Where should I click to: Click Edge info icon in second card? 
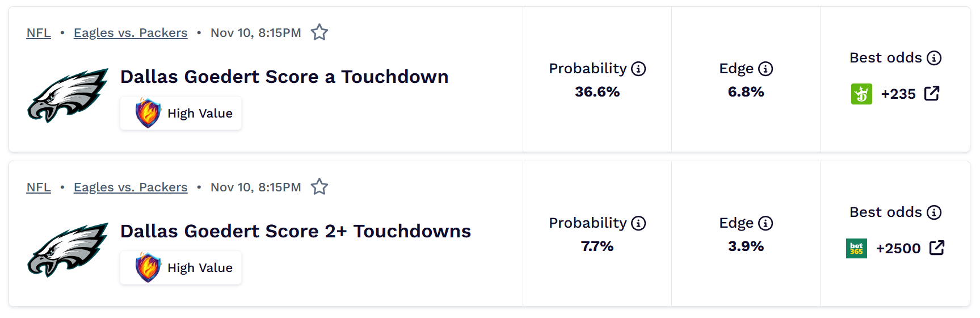pos(766,223)
